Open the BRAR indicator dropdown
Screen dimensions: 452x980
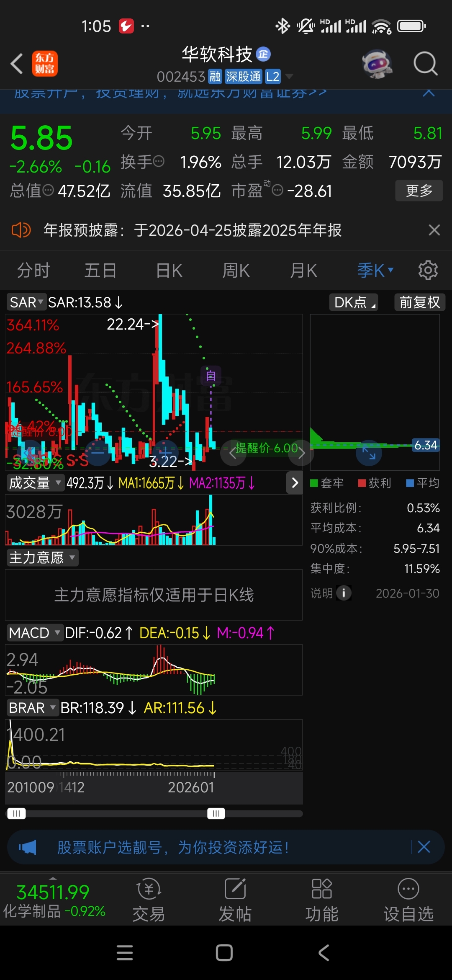(x=32, y=707)
